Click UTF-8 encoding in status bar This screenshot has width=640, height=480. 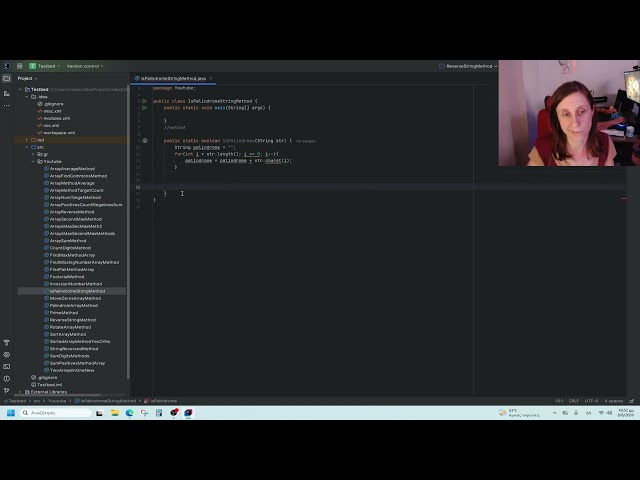pyautogui.click(x=591, y=401)
